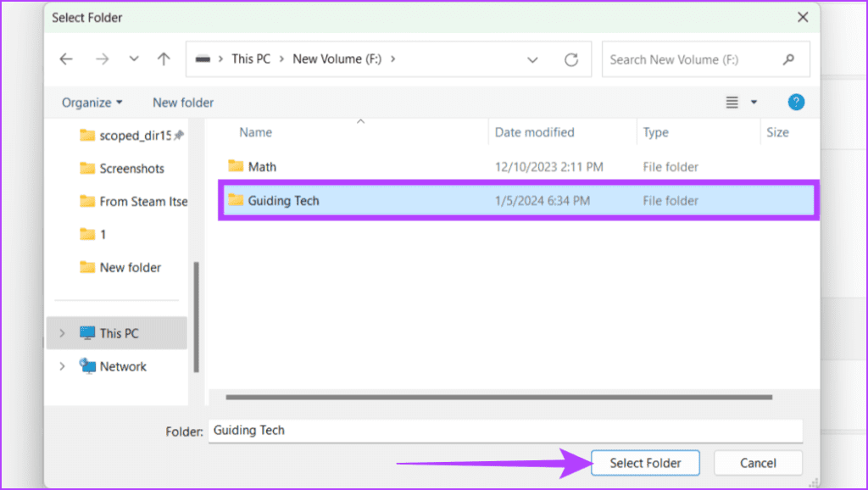Navigate back using the back arrow
Viewport: 868px width, 490px height.
[x=66, y=58]
